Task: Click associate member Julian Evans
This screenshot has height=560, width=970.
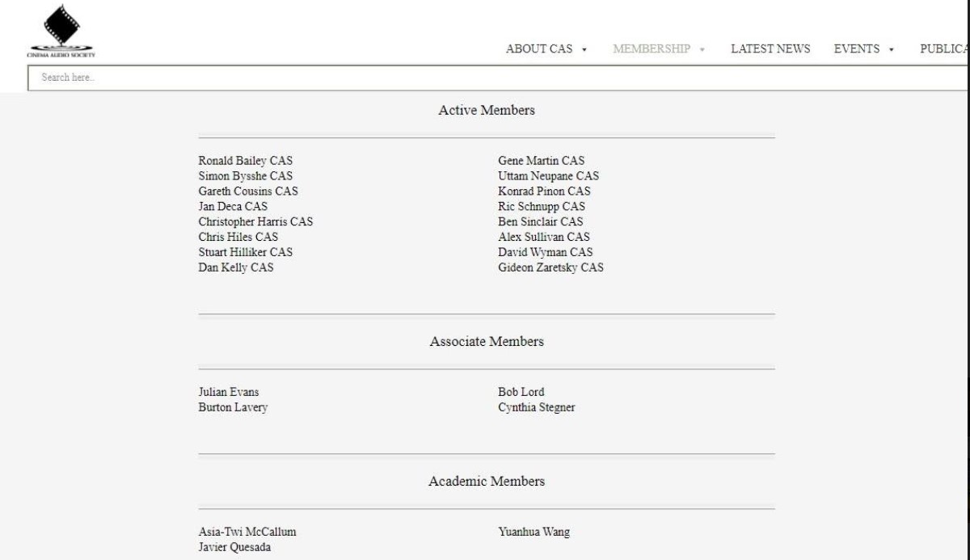Action: point(229,392)
